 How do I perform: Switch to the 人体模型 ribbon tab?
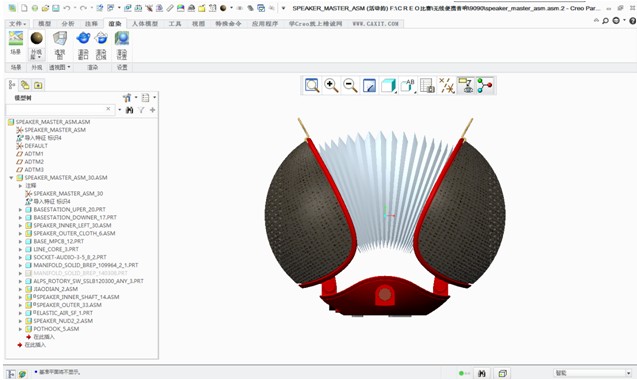(145, 24)
